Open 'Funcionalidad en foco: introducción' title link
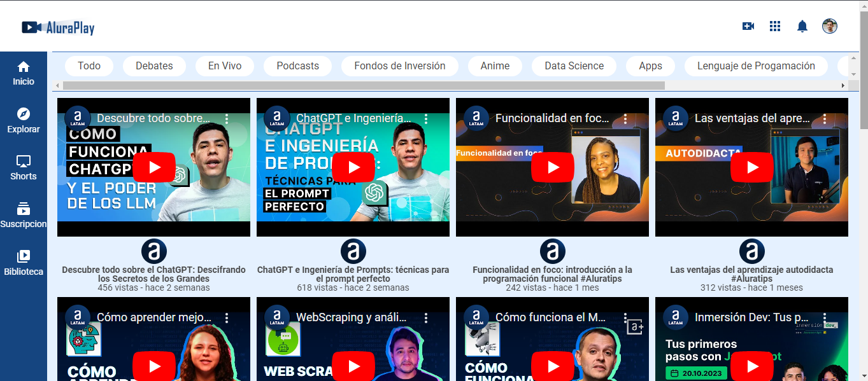Screen dimensions: 868x381 tap(553, 274)
